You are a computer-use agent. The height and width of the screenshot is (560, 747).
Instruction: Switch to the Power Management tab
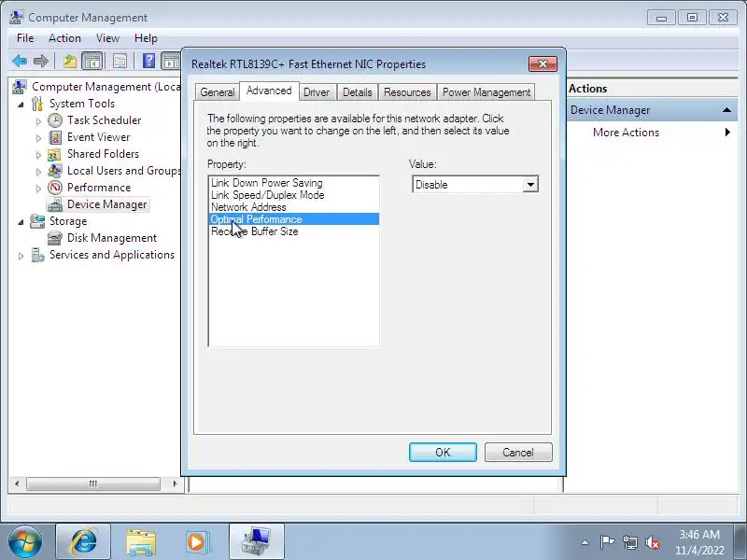point(486,91)
